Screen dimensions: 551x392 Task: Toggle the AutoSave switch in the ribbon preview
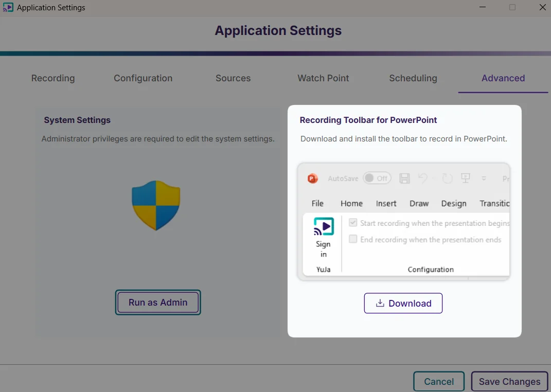[377, 178]
